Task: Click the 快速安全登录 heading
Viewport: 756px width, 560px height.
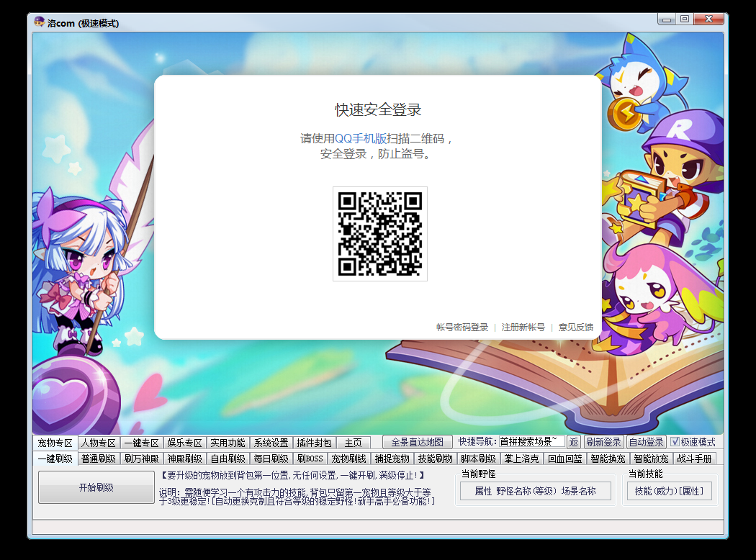Action: 378,110
